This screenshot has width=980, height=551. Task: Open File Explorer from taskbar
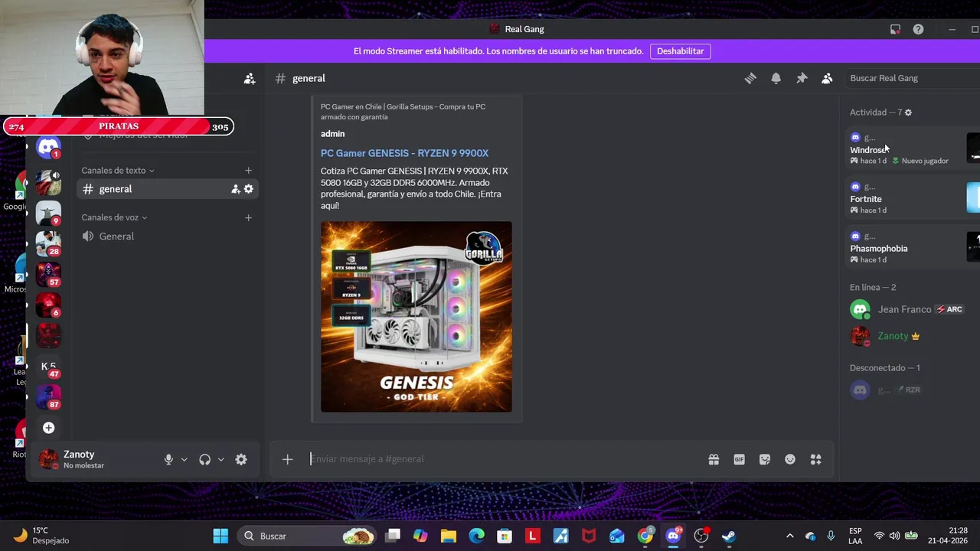[449, 536]
